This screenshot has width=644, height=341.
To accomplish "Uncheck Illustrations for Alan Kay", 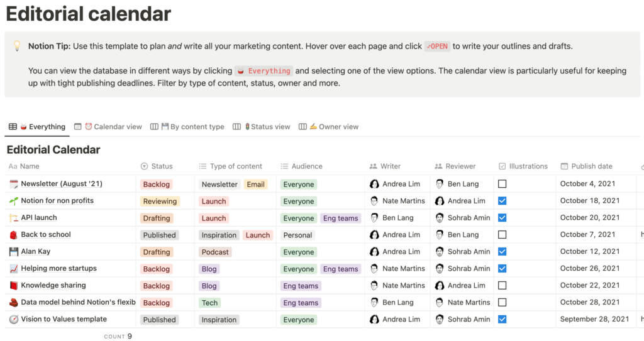I will point(502,252).
